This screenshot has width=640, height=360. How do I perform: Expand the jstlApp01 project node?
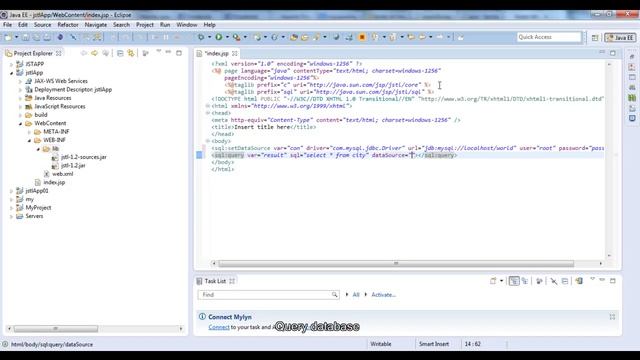coord(11,191)
